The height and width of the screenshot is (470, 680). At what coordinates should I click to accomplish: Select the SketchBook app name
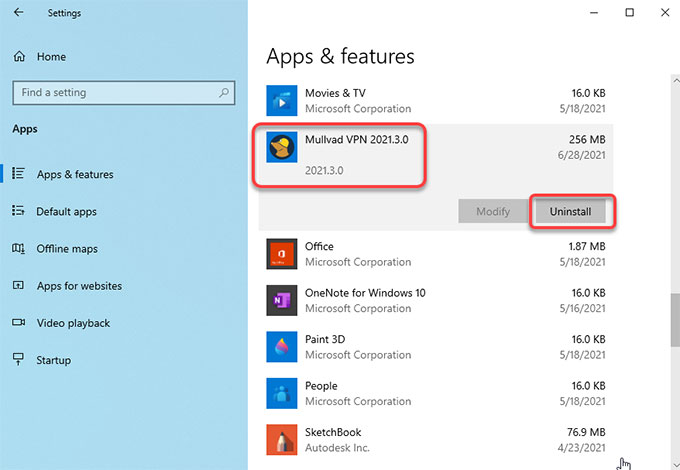(333, 432)
